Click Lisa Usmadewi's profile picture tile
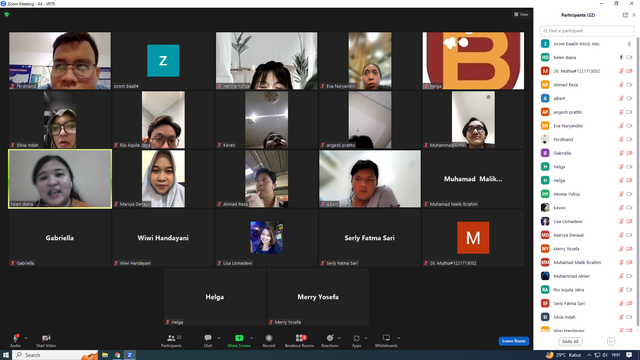 267,238
